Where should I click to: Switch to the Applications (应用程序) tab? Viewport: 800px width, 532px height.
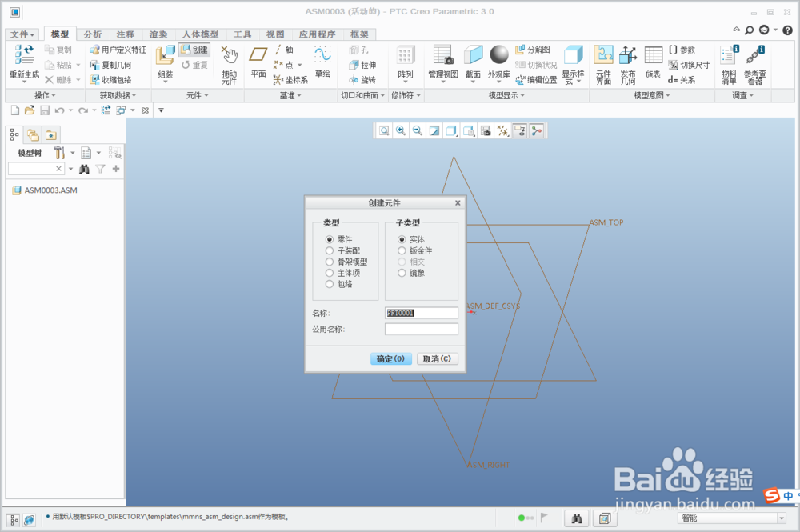click(318, 34)
